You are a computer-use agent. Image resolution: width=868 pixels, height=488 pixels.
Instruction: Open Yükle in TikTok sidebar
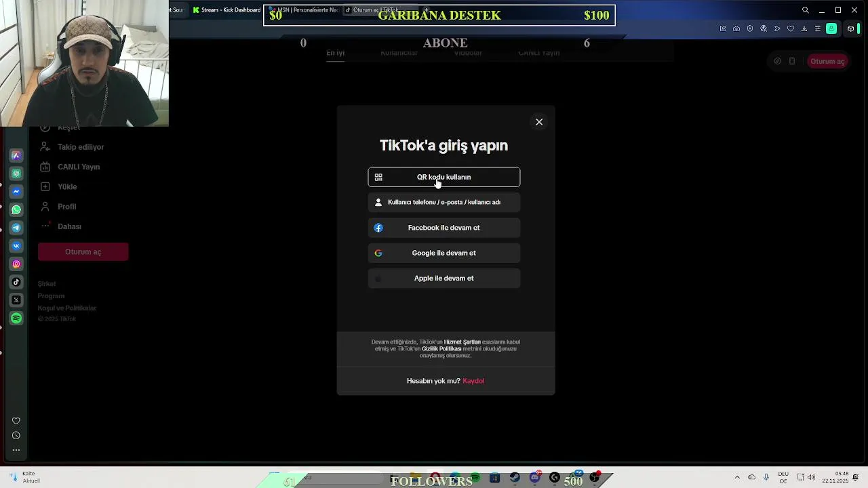(58, 186)
